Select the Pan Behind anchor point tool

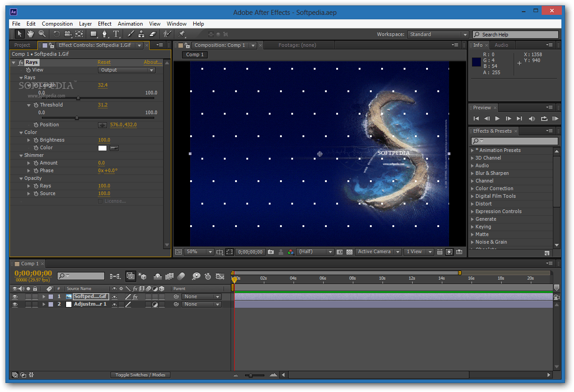tap(79, 34)
